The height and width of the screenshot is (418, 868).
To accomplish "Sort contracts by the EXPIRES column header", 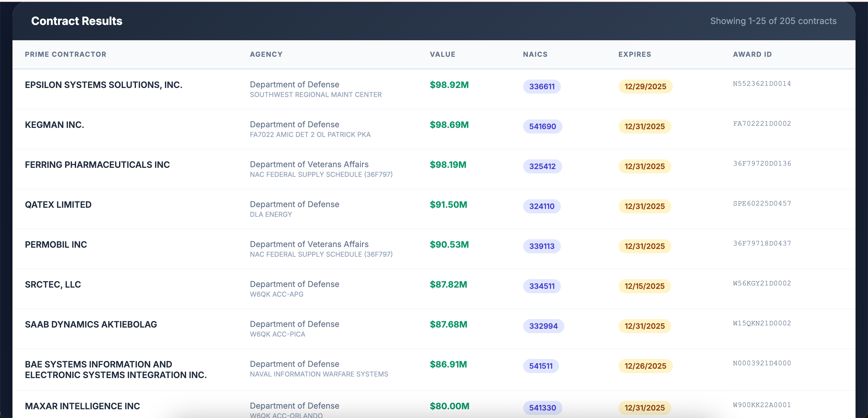I will coord(634,54).
